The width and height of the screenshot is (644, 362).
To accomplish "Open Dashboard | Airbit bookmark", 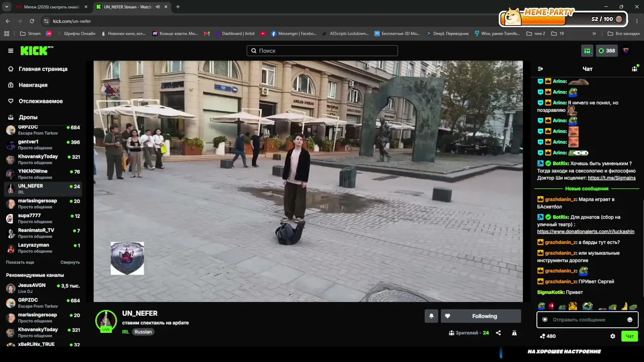I will (234, 34).
